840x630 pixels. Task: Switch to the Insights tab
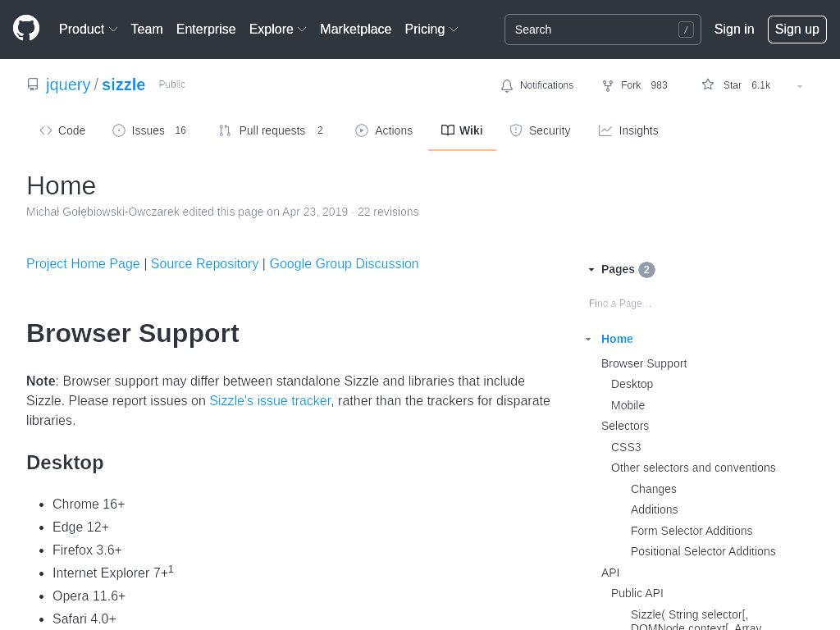click(628, 130)
